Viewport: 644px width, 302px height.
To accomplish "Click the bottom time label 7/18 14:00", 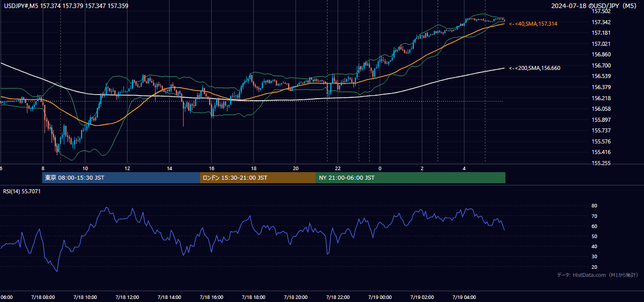I will (x=169, y=297).
